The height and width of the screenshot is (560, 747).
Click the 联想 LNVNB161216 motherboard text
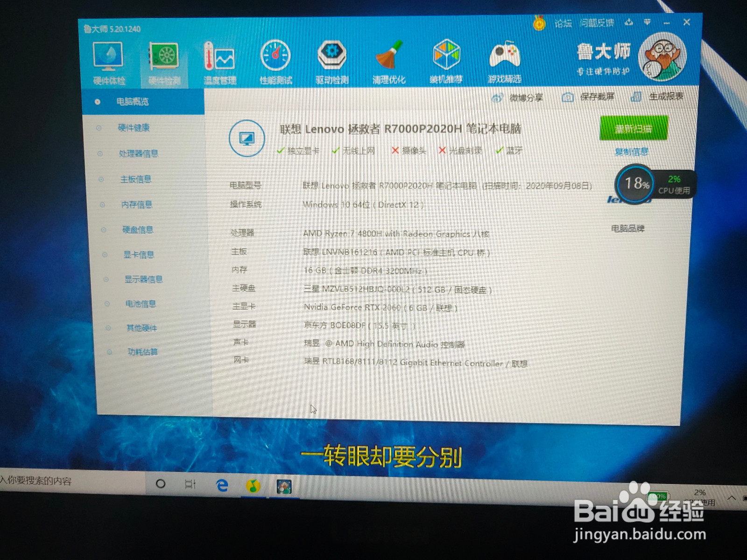coord(396,252)
